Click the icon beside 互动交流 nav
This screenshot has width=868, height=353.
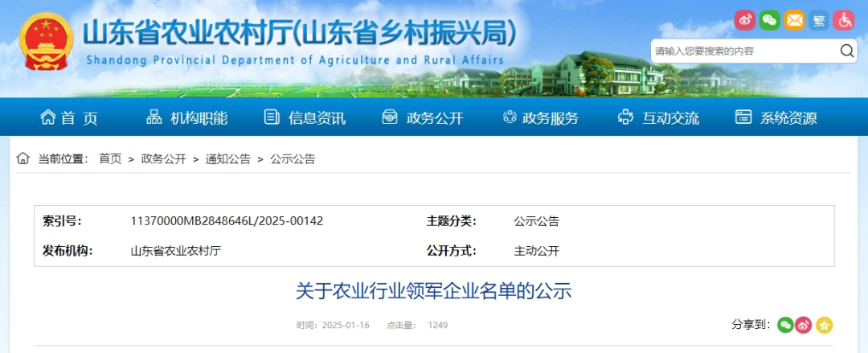[625, 117]
